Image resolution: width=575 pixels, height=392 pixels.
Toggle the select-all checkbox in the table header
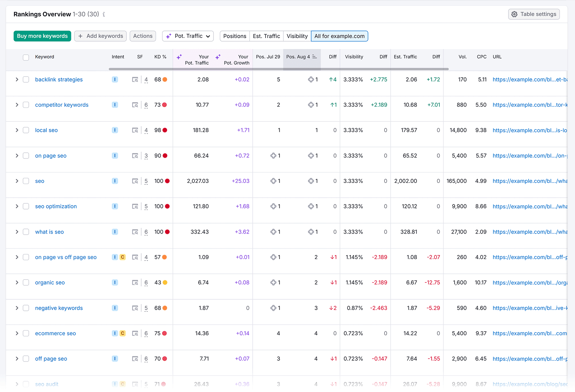click(x=26, y=57)
